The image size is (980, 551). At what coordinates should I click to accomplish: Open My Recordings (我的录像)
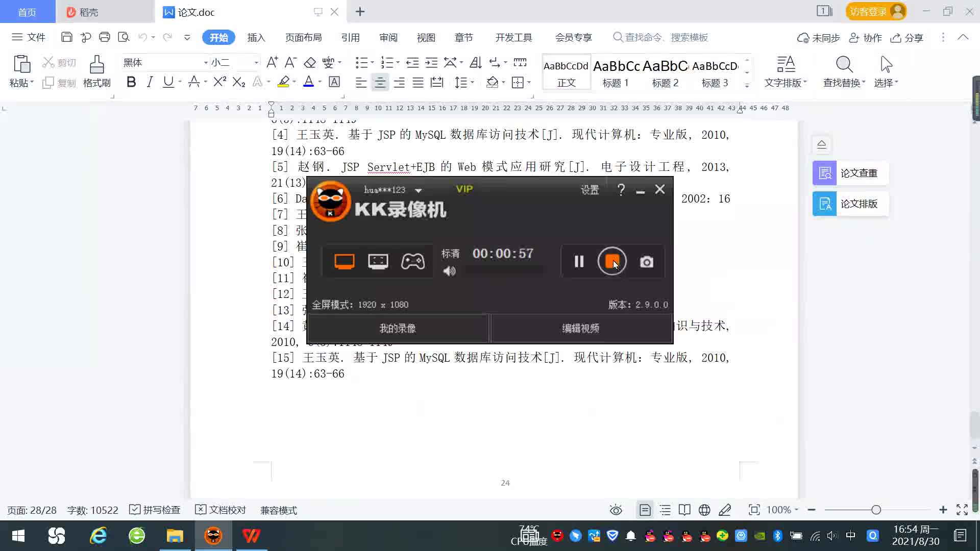tap(398, 329)
